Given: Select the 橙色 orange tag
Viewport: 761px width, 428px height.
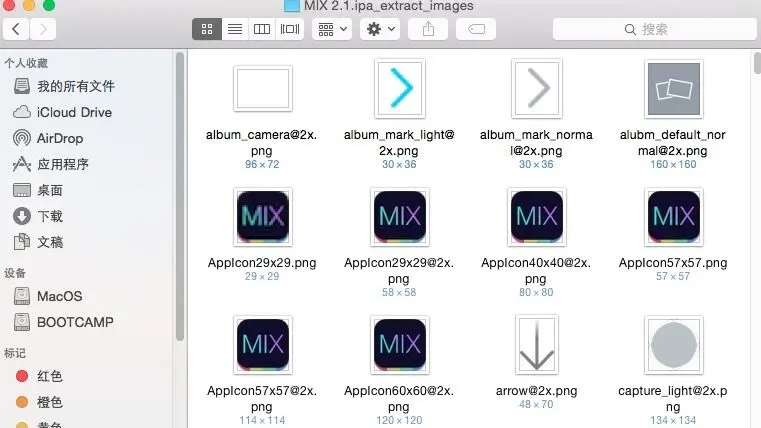Looking at the screenshot, I should click(39, 402).
